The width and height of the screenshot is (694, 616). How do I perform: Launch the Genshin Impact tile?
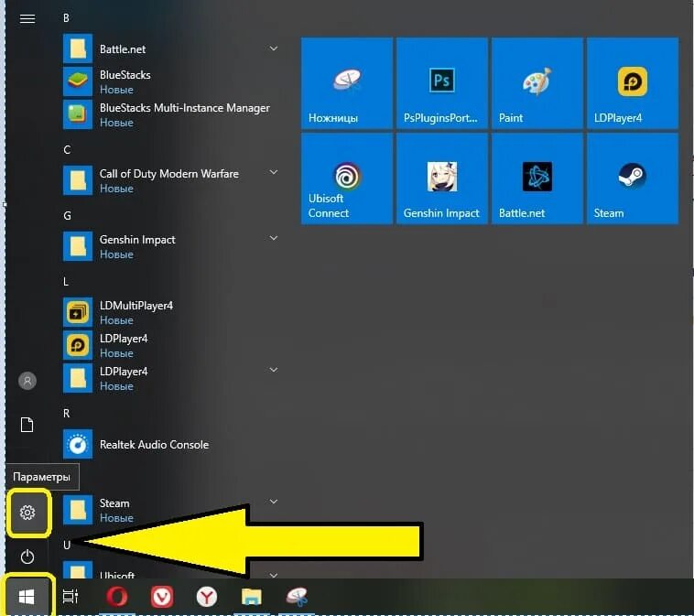[x=441, y=178]
